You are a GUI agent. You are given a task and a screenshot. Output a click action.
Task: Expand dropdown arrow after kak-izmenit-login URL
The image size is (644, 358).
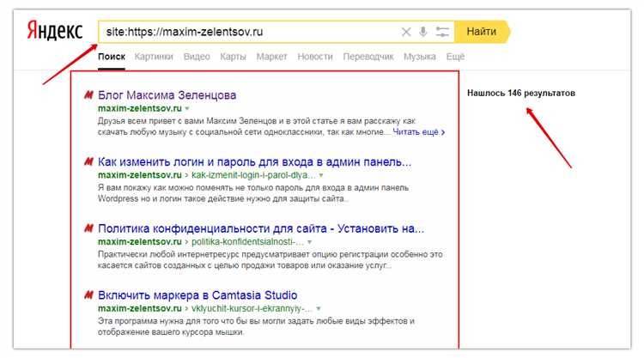321,175
